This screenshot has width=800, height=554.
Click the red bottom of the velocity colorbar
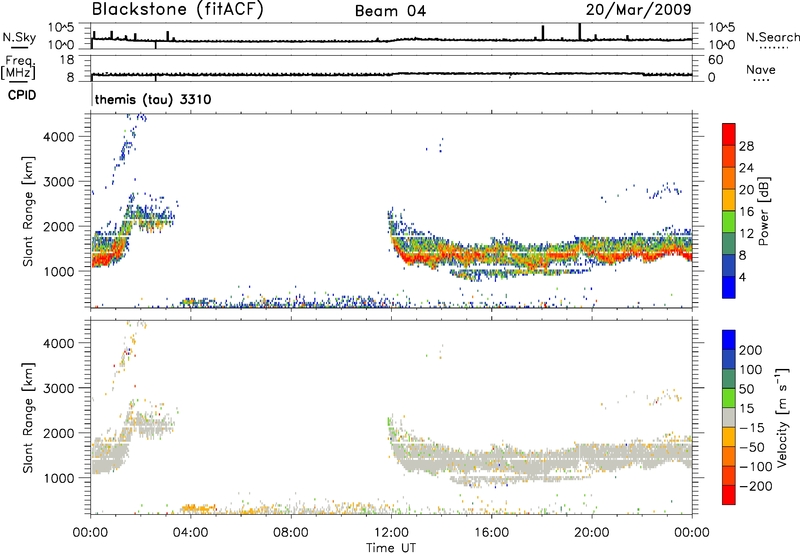[x=729, y=495]
